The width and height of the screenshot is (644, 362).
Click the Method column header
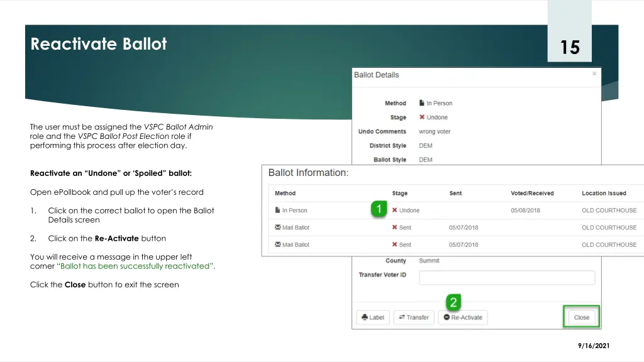(285, 194)
